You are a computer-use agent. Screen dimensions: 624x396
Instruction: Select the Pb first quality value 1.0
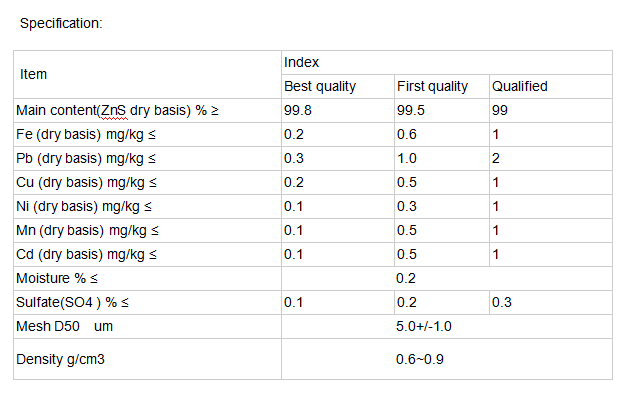407,158
